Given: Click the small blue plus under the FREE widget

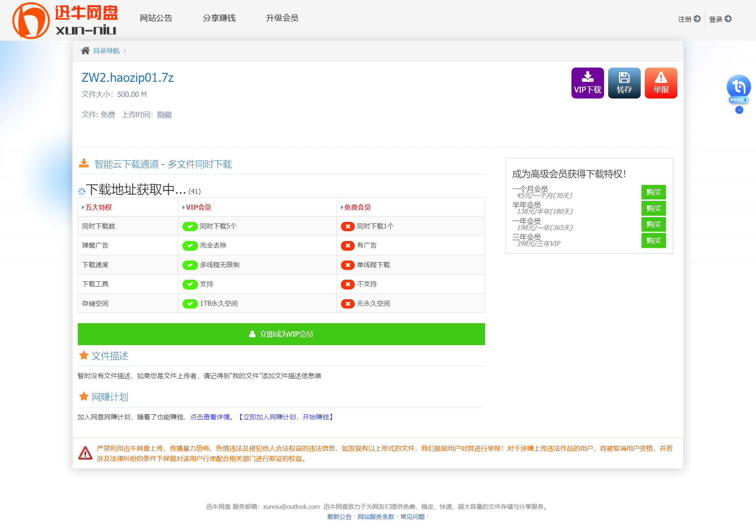Looking at the screenshot, I should click(x=739, y=110).
